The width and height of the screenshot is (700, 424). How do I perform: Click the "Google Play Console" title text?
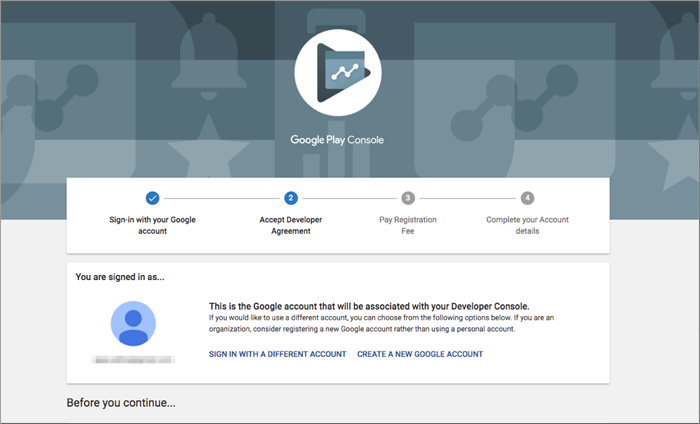[x=336, y=140]
